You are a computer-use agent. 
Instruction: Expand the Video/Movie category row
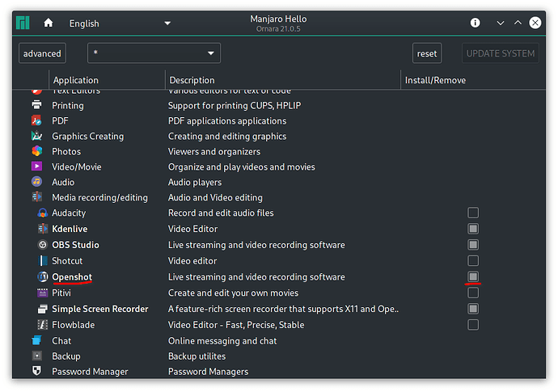[279, 166]
